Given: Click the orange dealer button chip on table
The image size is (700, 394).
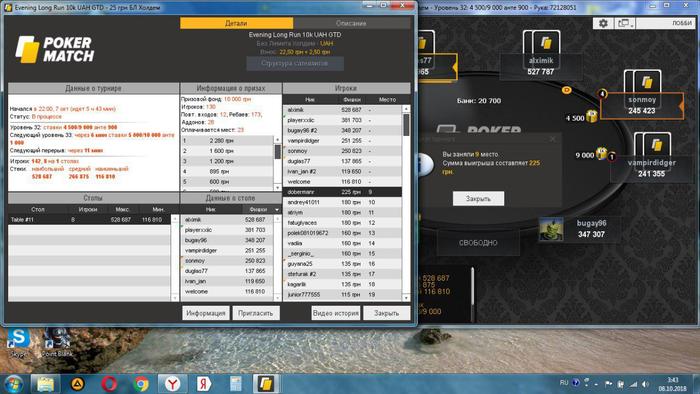Looking at the screenshot, I should [x=566, y=90].
